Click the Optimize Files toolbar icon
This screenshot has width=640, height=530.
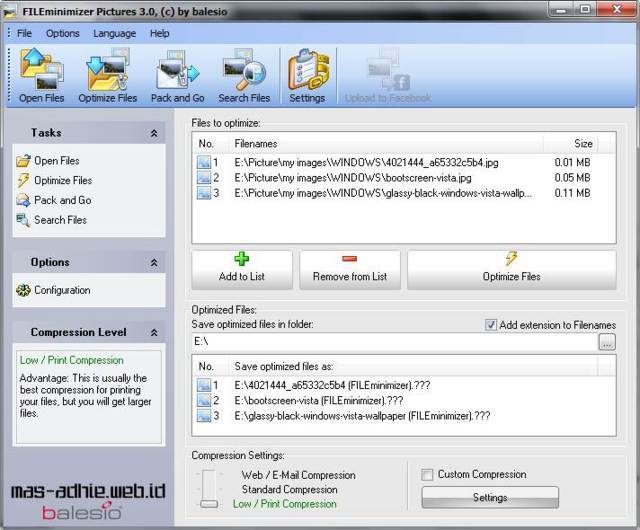[x=107, y=69]
